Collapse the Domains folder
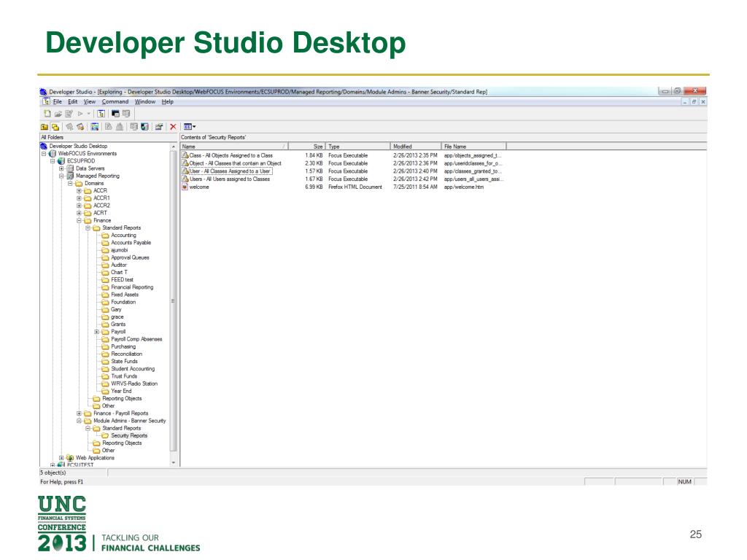The image size is (747, 560). click(70, 183)
